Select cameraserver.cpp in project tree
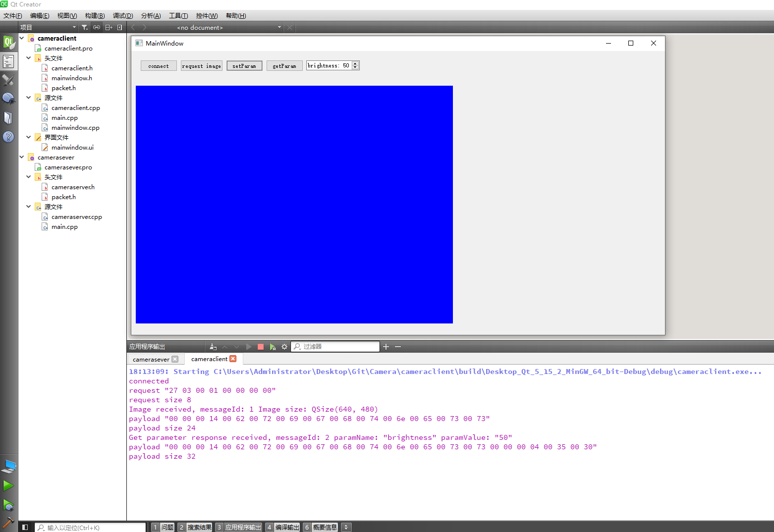 (x=76, y=216)
